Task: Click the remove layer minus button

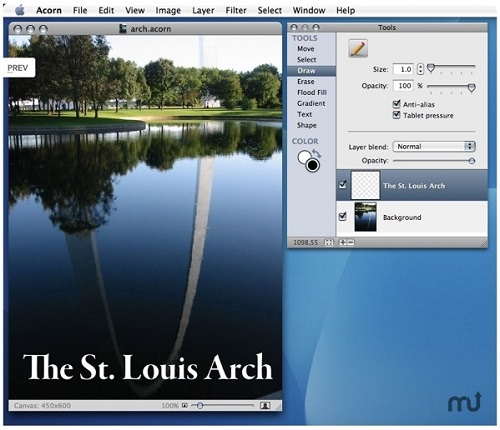Action: click(x=351, y=242)
